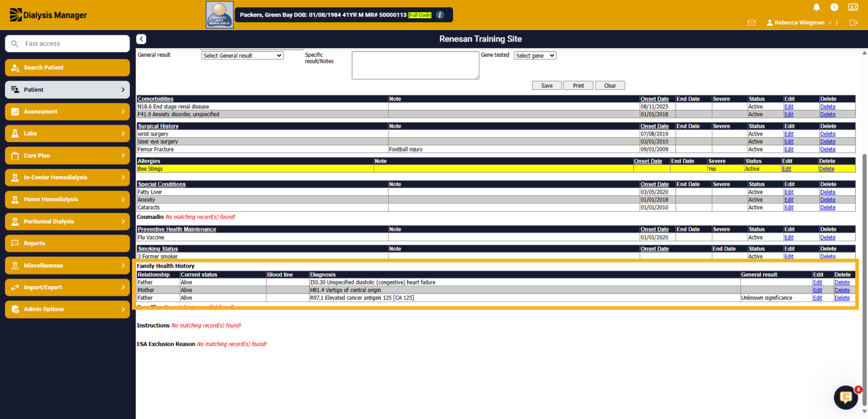The width and height of the screenshot is (868, 419).
Task: Open Search Patient from sidebar
Action: pyautogui.click(x=67, y=68)
